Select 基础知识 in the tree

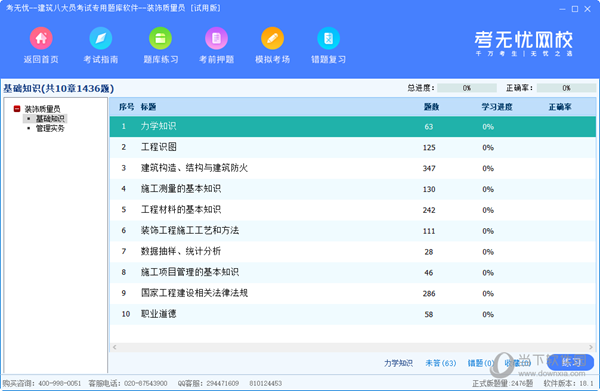(50, 119)
